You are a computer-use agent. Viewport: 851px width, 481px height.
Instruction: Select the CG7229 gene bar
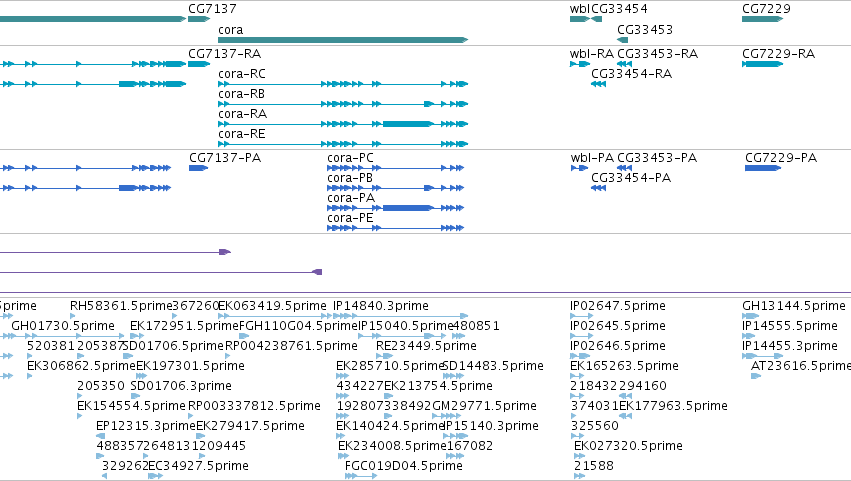click(763, 19)
